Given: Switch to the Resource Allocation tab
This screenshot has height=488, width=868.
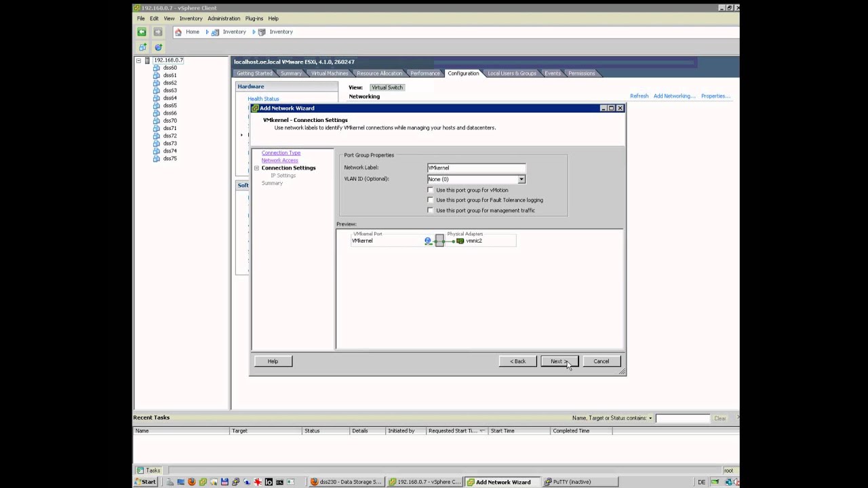Looking at the screenshot, I should 379,73.
